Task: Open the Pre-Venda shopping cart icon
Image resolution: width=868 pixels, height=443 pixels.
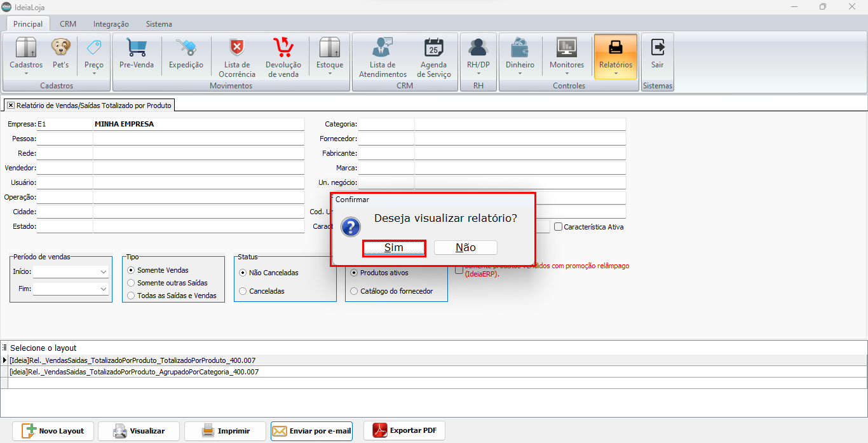Action: pos(137,48)
